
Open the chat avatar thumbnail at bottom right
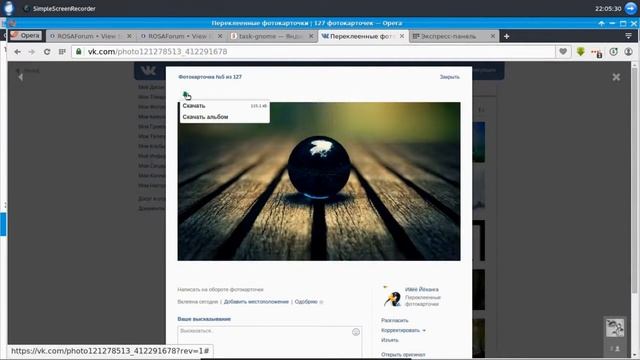coord(615,328)
